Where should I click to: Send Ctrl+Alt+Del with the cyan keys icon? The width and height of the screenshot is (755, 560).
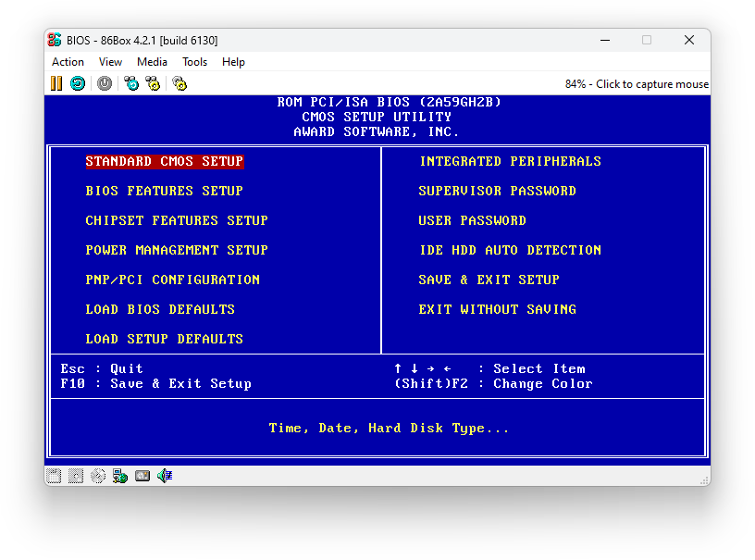pos(131,83)
